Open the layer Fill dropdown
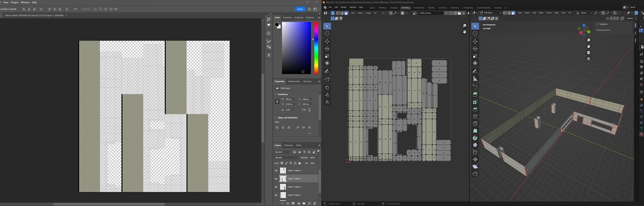Viewport: 644px width, 206px height. click(314, 163)
